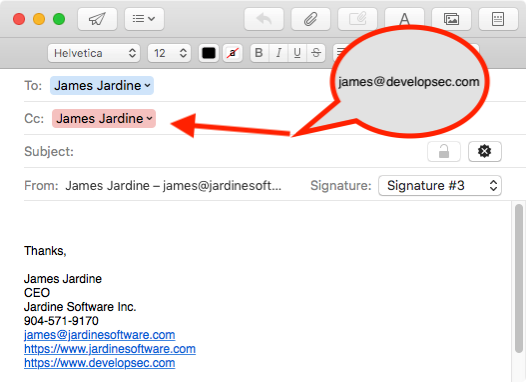
Task: Open the photo browser icon
Action: point(451,19)
